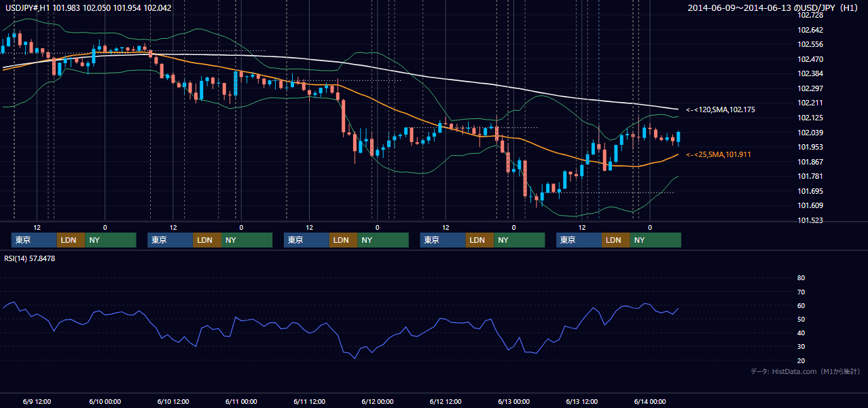
Task: Click the RSI 30 level label
Action: [801, 347]
